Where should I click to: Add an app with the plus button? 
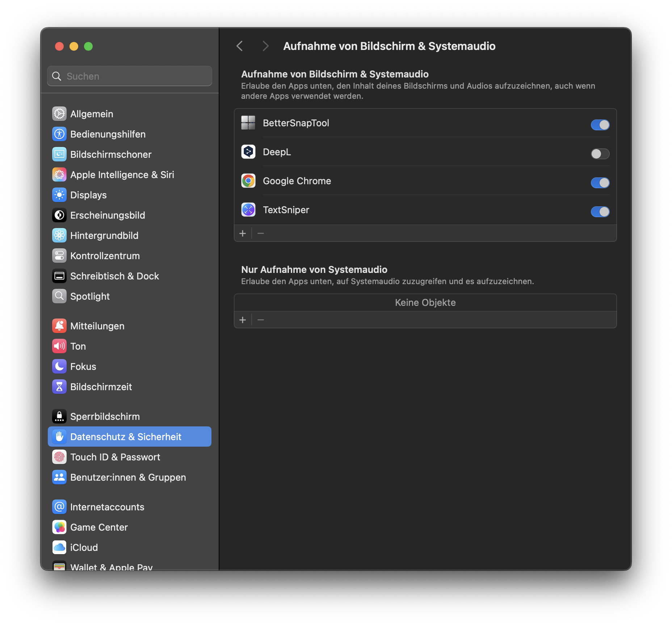click(x=243, y=233)
